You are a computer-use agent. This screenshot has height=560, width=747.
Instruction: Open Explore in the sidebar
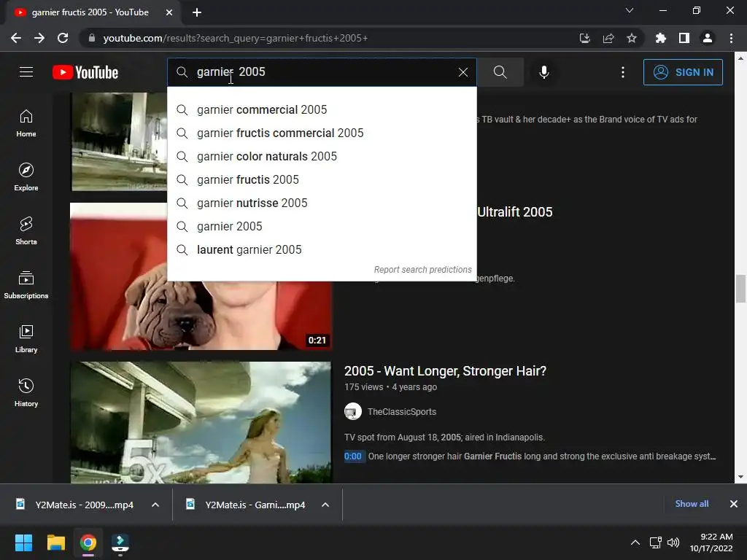pyautogui.click(x=26, y=177)
